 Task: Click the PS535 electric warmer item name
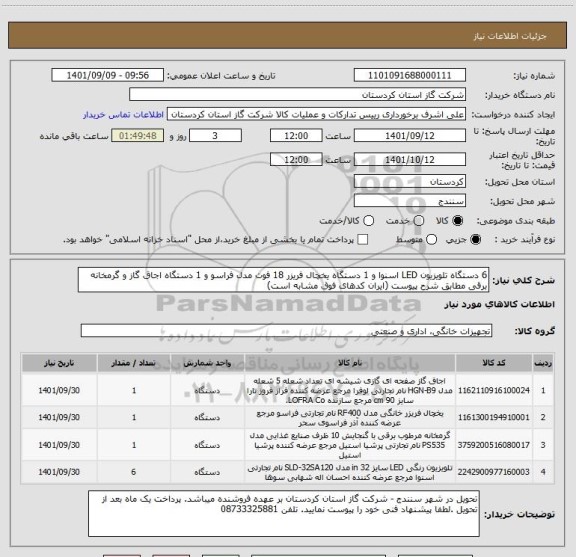coord(350,445)
